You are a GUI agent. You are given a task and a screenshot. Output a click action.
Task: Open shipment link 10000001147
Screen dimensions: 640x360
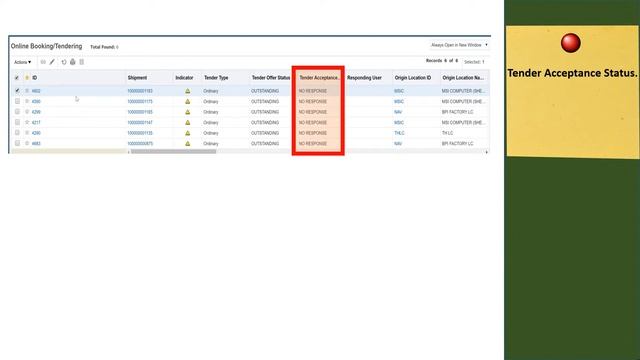[x=140, y=122]
